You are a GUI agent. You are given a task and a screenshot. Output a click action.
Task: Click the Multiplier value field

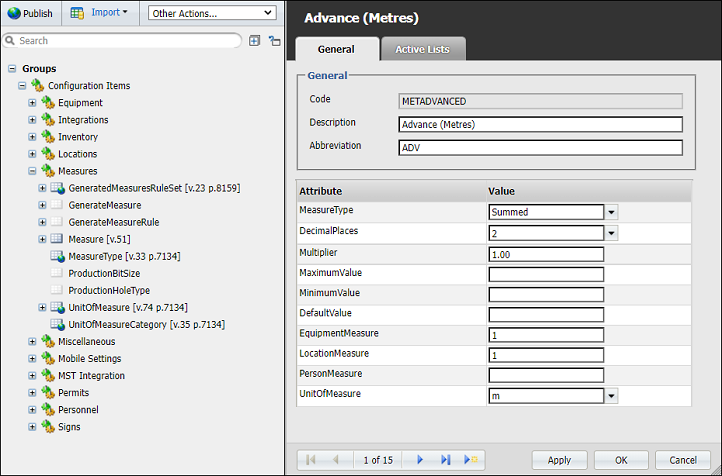546,255
